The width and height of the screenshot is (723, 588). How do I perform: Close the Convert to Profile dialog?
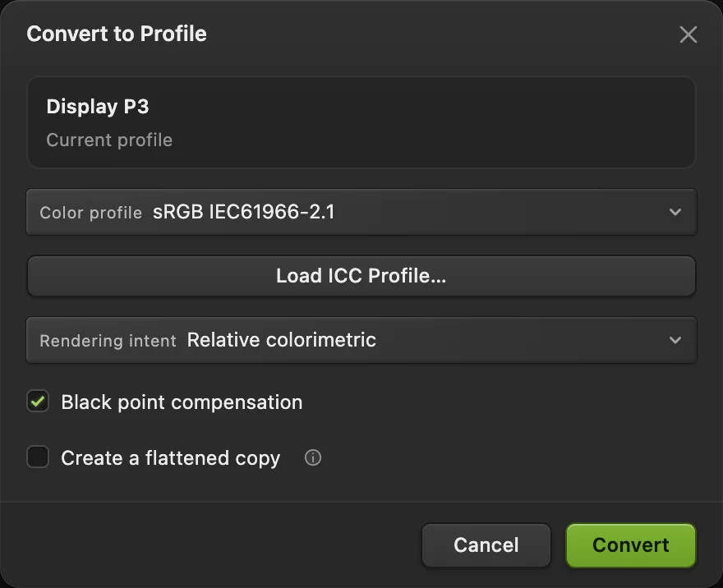[x=688, y=34]
